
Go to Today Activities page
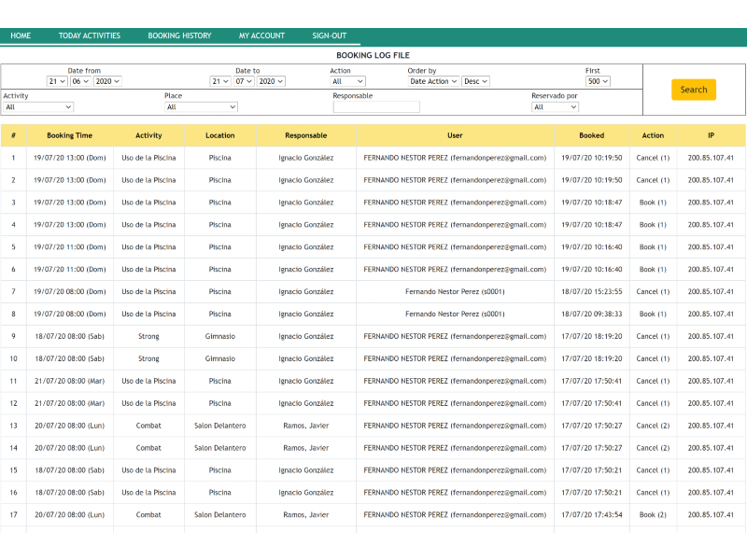click(x=90, y=36)
